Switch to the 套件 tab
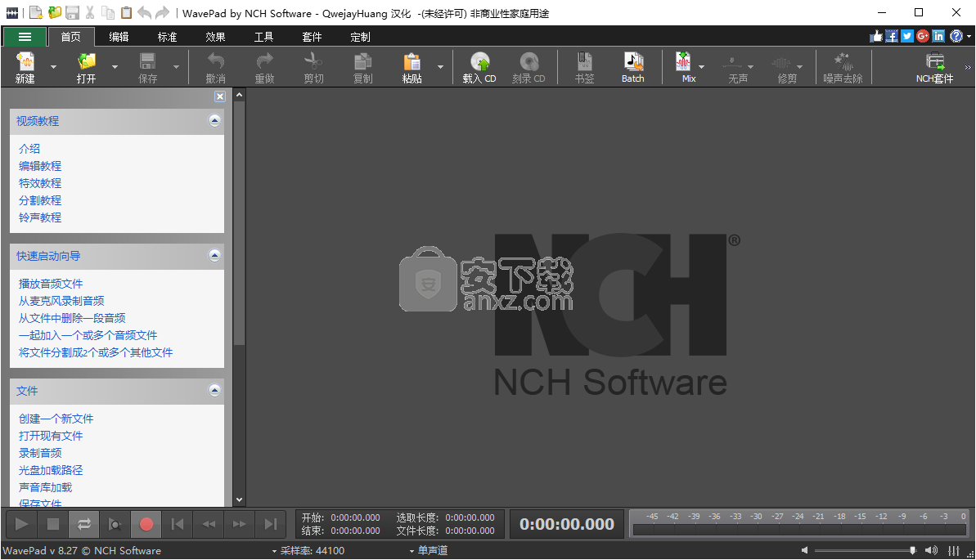Screen dimensions: 976x560 [x=312, y=37]
